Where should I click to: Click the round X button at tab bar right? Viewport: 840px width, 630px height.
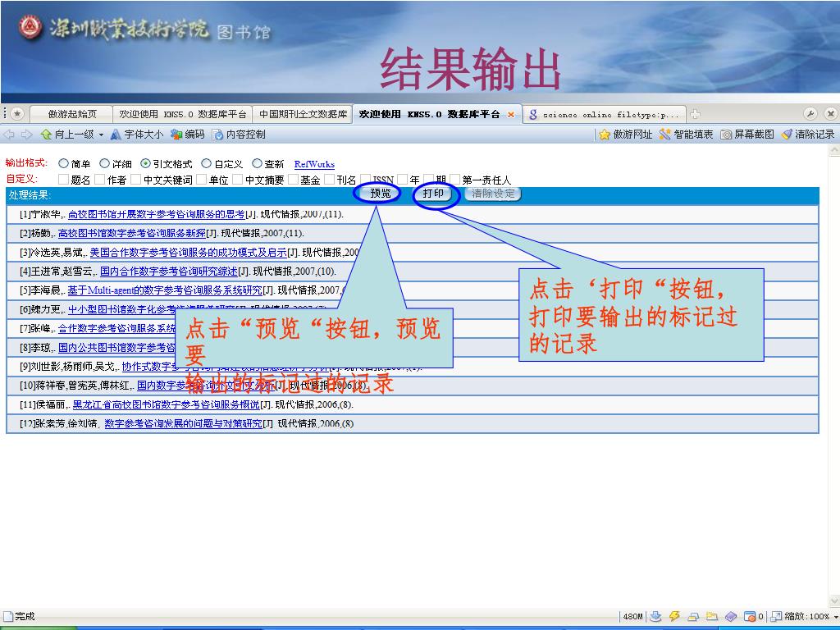[830, 113]
